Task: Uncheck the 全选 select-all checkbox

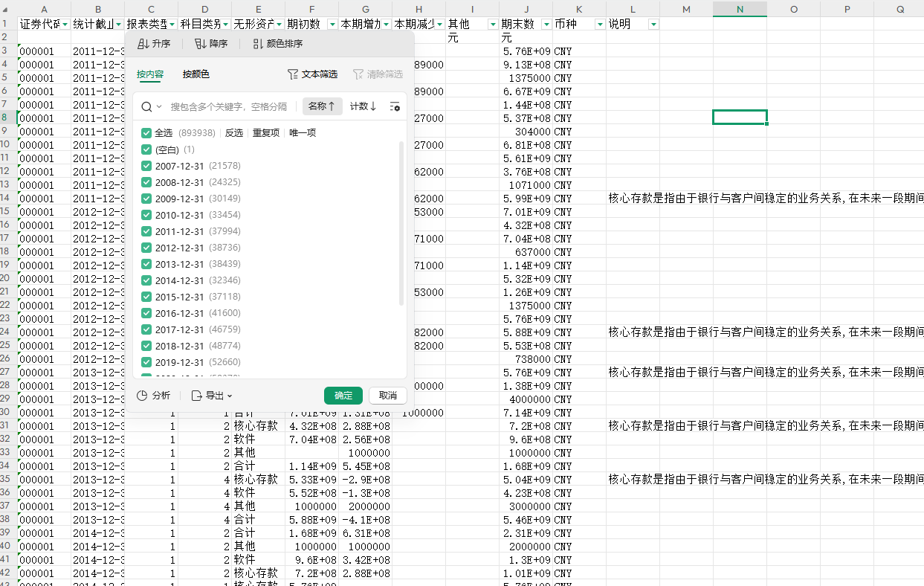Action: (x=146, y=132)
